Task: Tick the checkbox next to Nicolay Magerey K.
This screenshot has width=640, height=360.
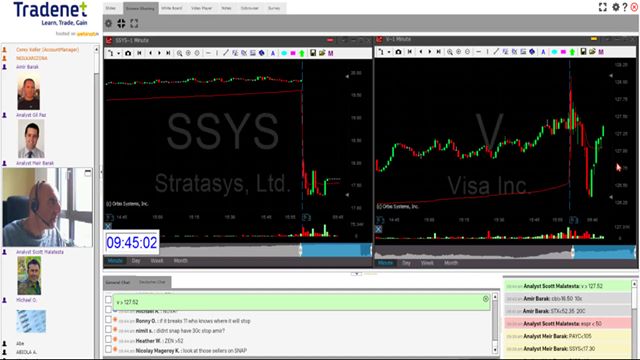Action: point(108,349)
